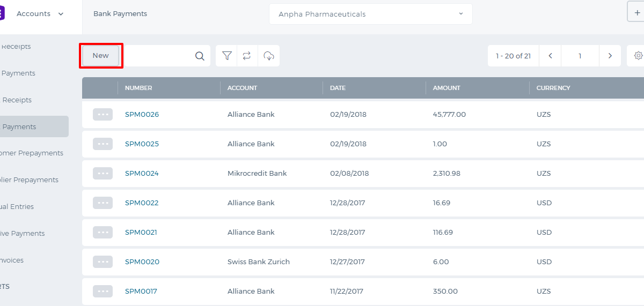Screen dimensions: 644x306
Task: Expand the Accounts module dropdown
Action: [40, 14]
